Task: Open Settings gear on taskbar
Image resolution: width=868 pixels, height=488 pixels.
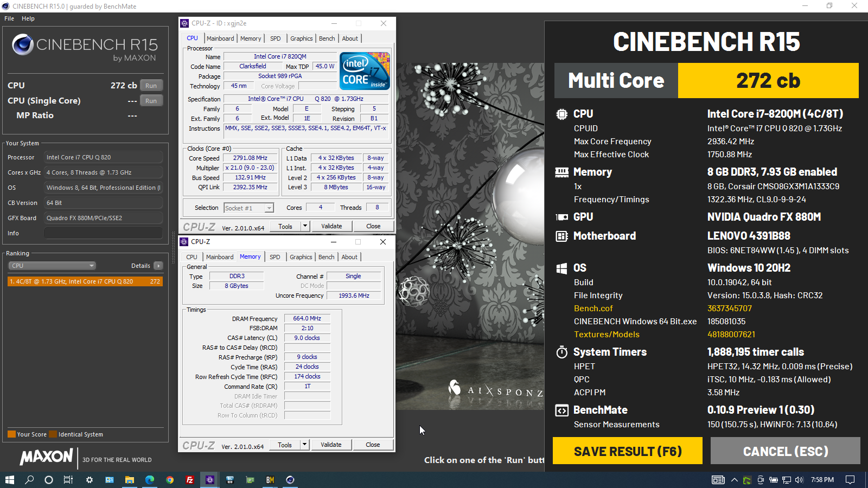Action: tap(90, 480)
